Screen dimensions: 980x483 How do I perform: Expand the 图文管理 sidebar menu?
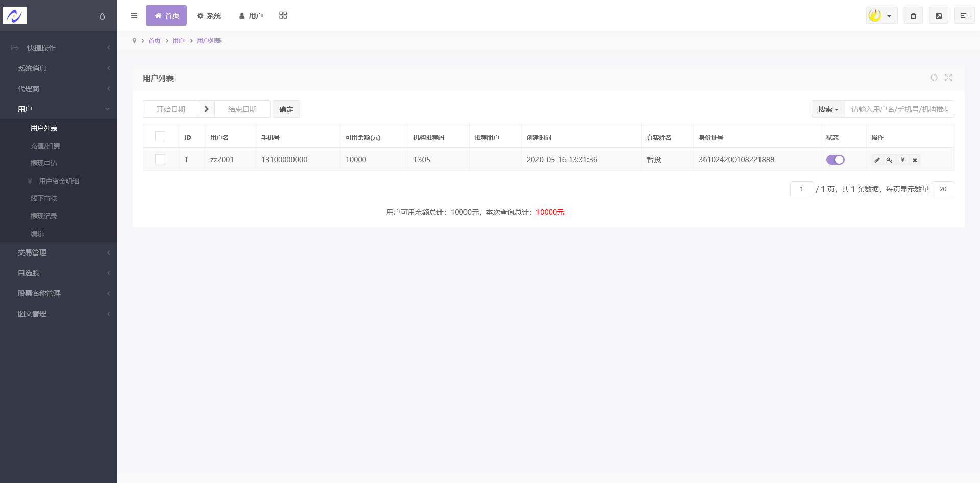point(59,314)
